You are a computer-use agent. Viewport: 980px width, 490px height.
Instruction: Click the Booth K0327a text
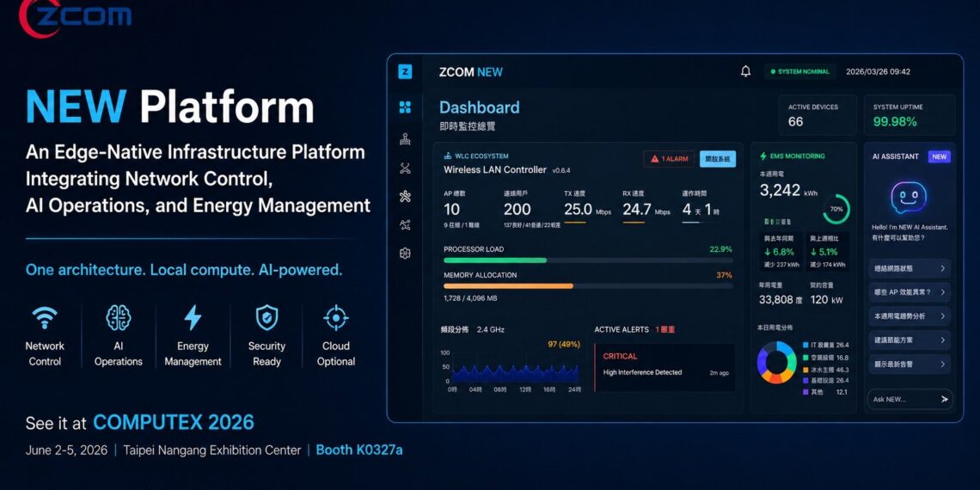359,450
